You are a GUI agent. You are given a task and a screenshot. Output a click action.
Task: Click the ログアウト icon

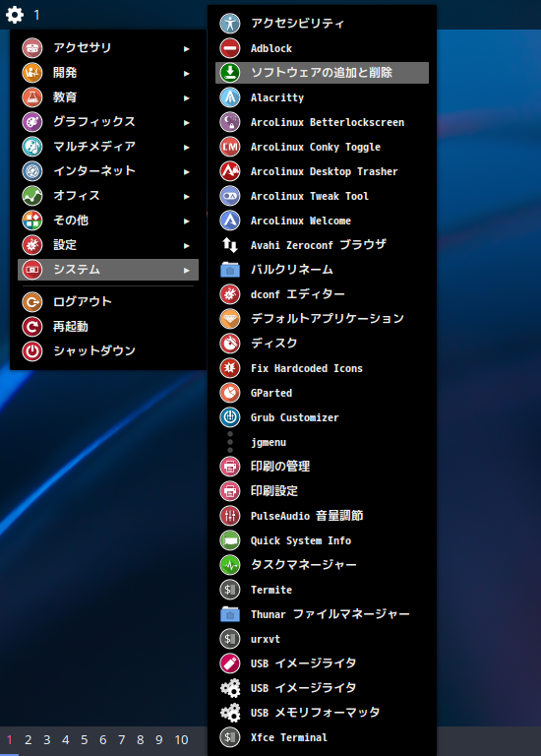pyautogui.click(x=32, y=302)
